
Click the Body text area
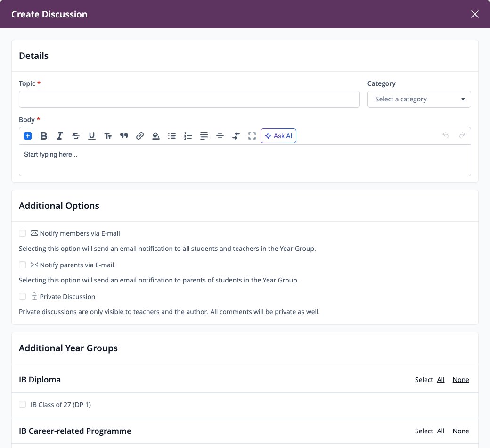pos(245,160)
